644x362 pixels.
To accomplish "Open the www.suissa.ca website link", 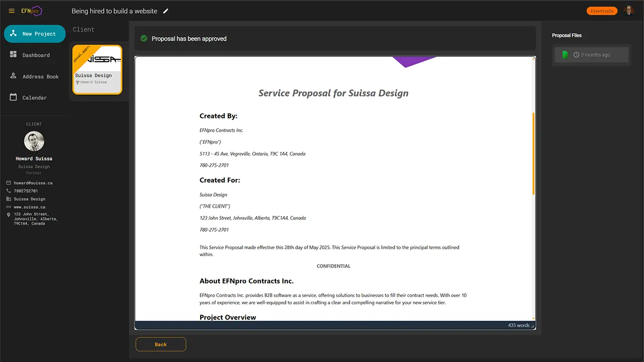I will click(29, 207).
